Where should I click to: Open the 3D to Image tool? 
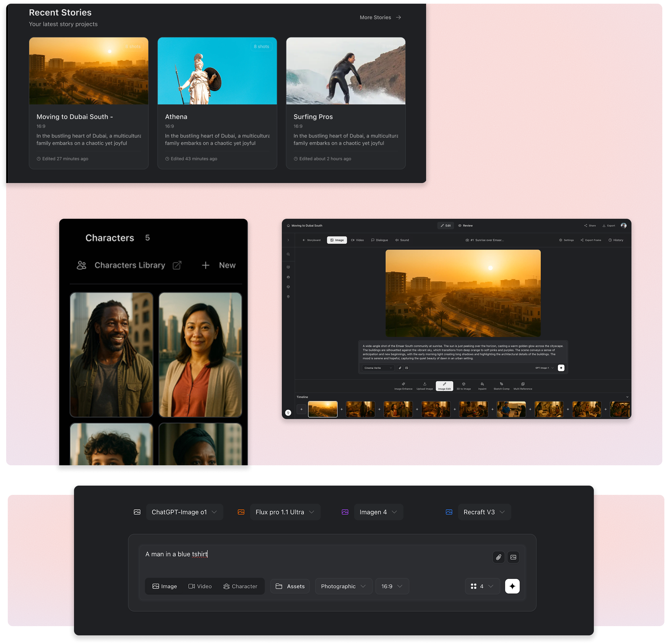tap(463, 386)
